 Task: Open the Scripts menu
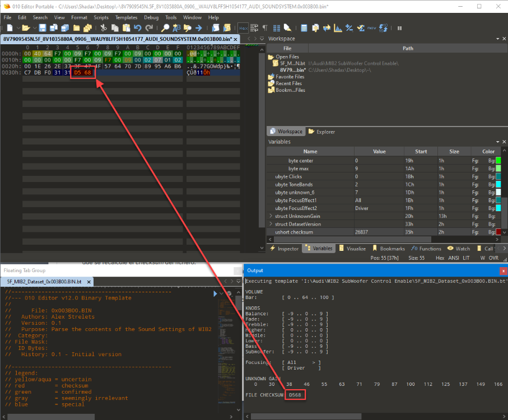[101, 17]
